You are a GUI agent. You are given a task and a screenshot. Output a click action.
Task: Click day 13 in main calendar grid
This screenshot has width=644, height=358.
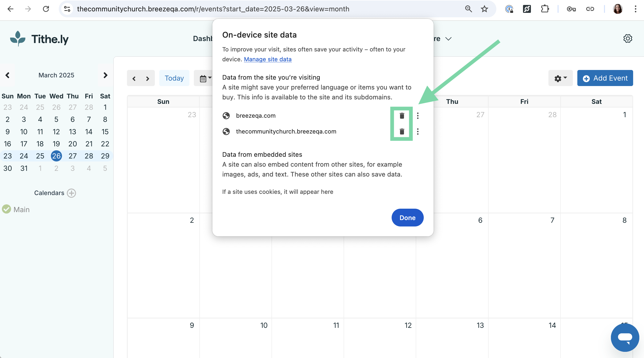480,325
